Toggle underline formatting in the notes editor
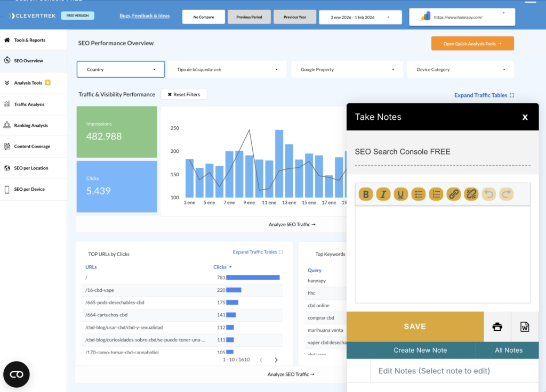Screen dimensions: 546x392 pos(401,194)
